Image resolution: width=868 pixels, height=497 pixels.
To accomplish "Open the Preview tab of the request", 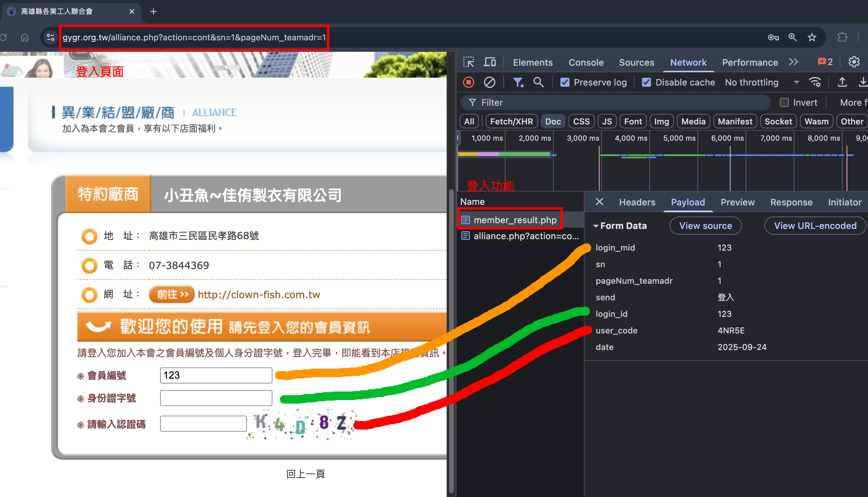I will [737, 202].
